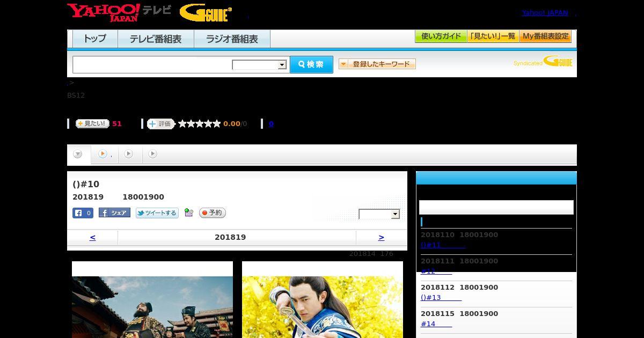Go to previous date with < link

click(92, 237)
